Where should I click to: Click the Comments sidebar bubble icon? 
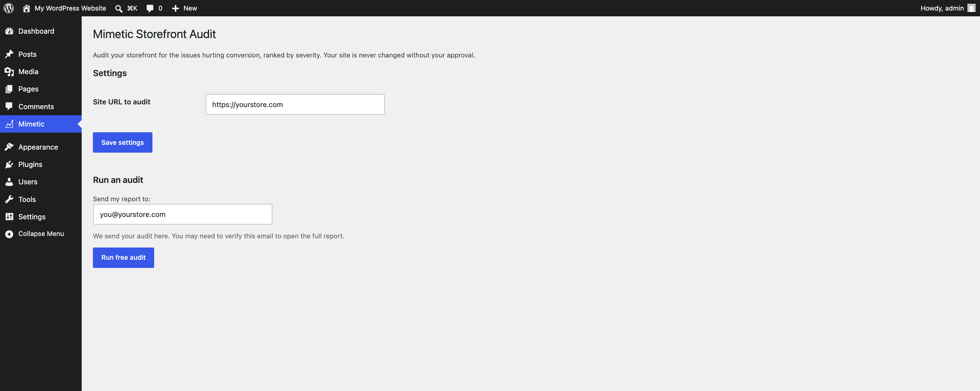[x=9, y=106]
